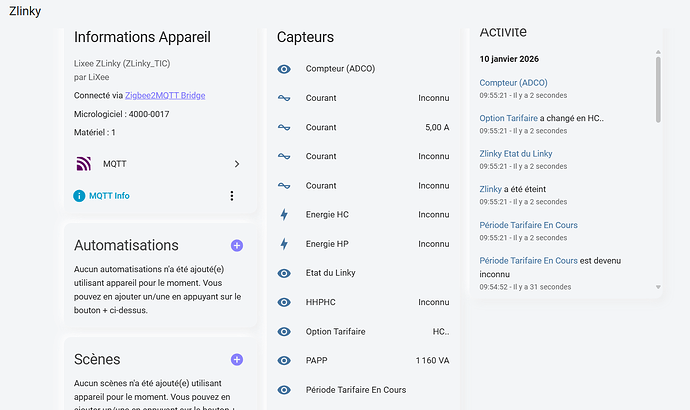Click the Activité panel scrollbar
The width and height of the screenshot is (690, 410).
(x=658, y=90)
